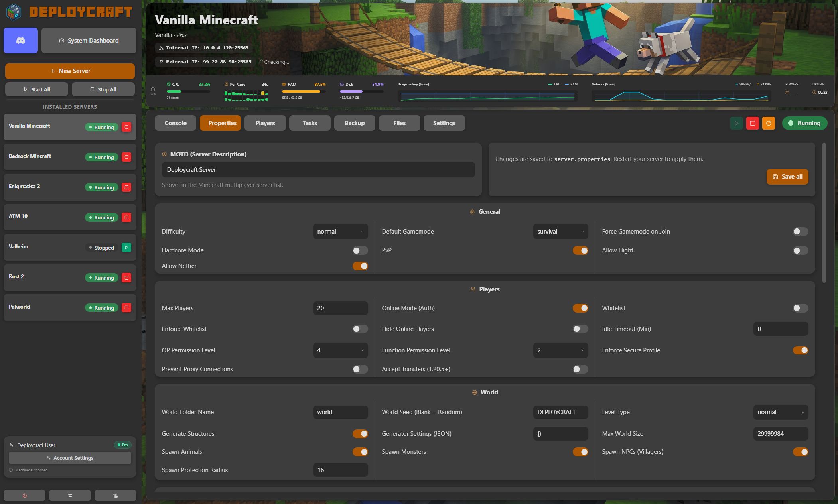Click the New Server button
This screenshot has width=838, height=504.
point(70,71)
